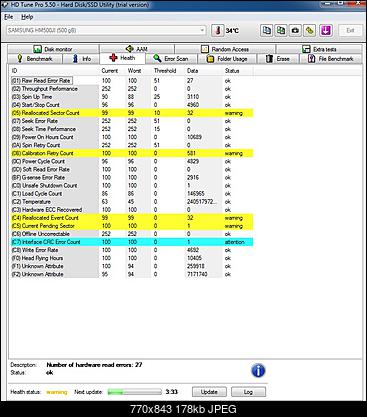Select the Raw Read Error Rate row

(132, 81)
